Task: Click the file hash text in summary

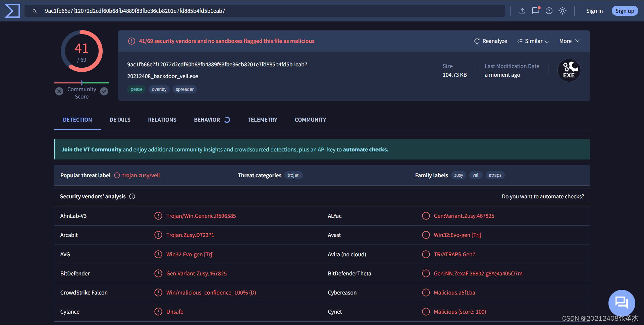Action: (217, 64)
